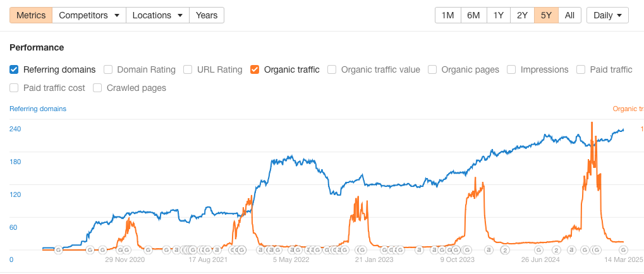This screenshot has height=274, width=644.
Task: Enable the Domain Rating checkbox
Action: pos(108,69)
